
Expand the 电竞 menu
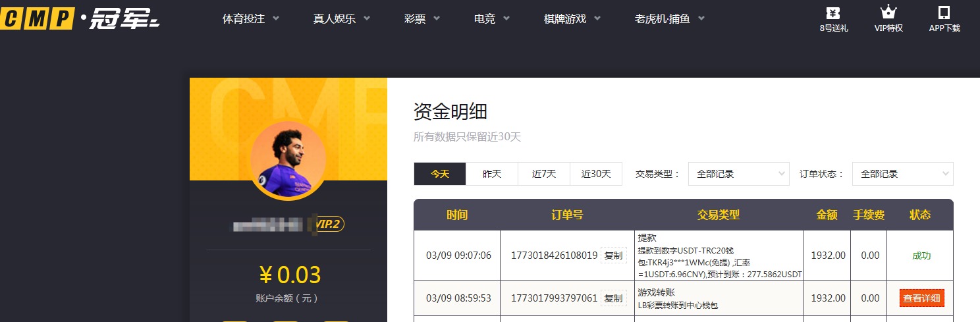coord(492,18)
